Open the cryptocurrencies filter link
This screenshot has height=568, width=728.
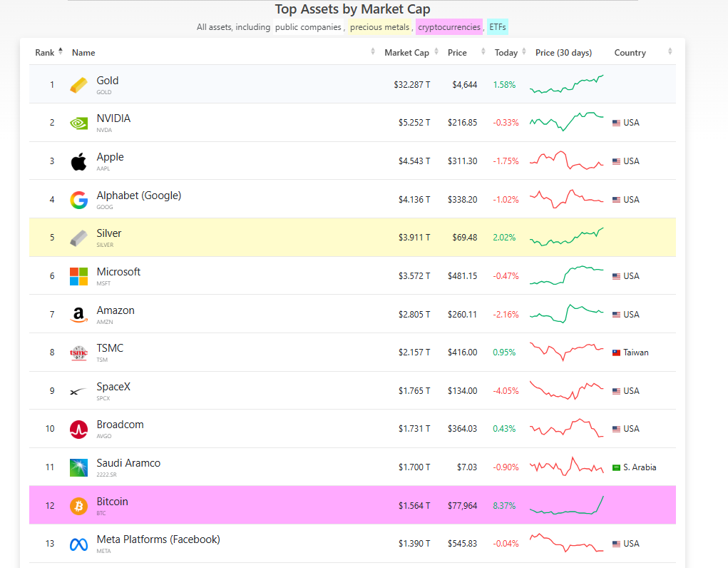(x=449, y=27)
